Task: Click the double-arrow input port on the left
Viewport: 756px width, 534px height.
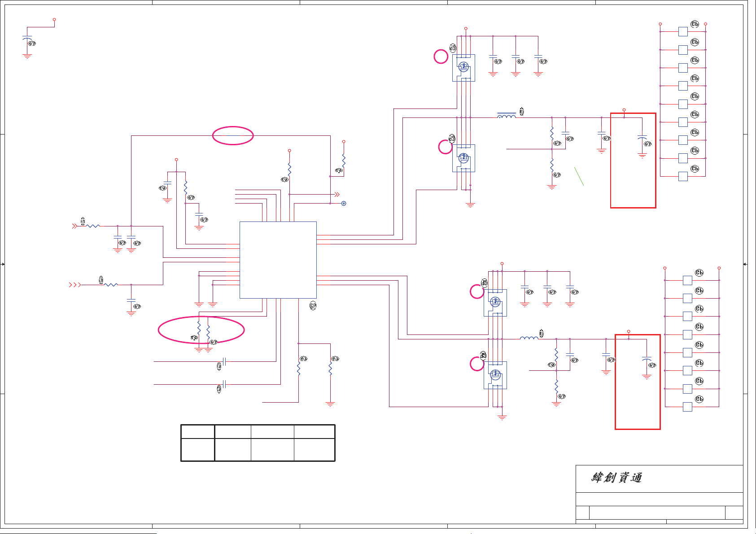Action: click(74, 226)
